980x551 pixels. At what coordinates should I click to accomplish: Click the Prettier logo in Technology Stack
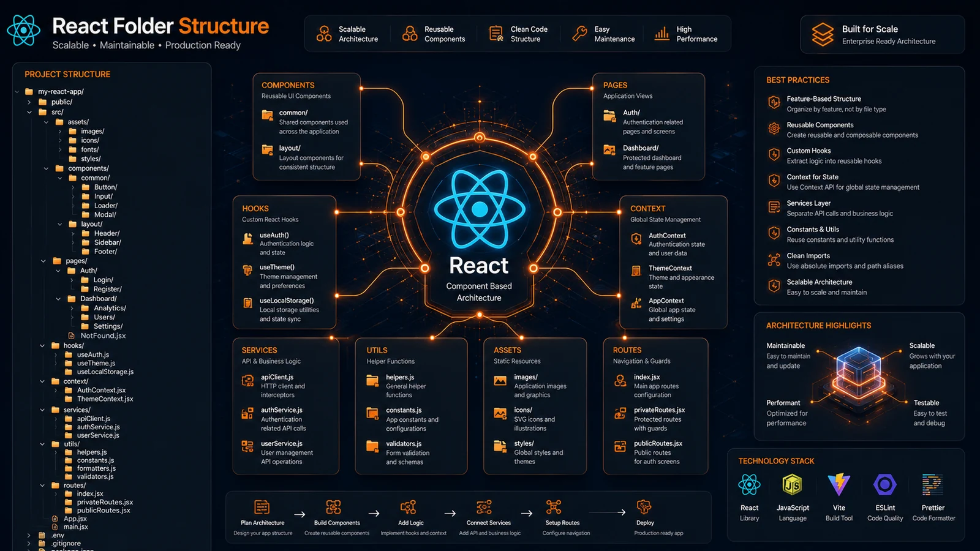[x=933, y=485]
